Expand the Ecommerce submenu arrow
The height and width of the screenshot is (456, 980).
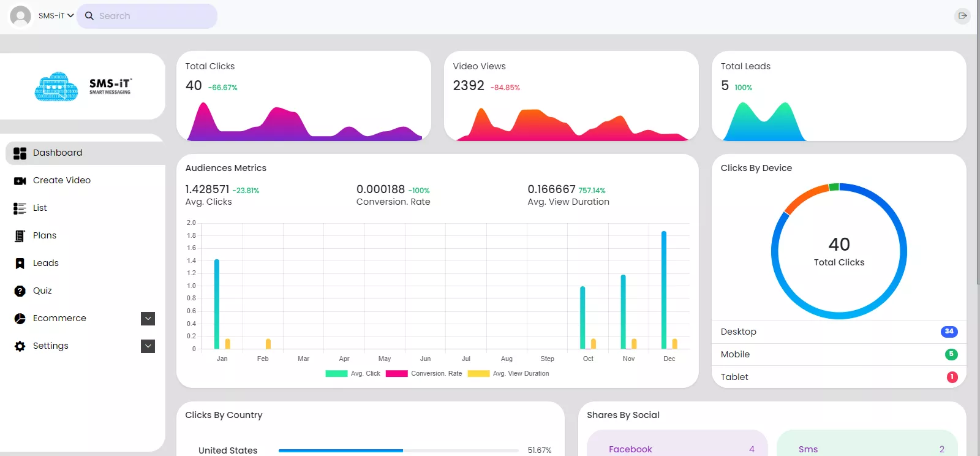coord(148,319)
